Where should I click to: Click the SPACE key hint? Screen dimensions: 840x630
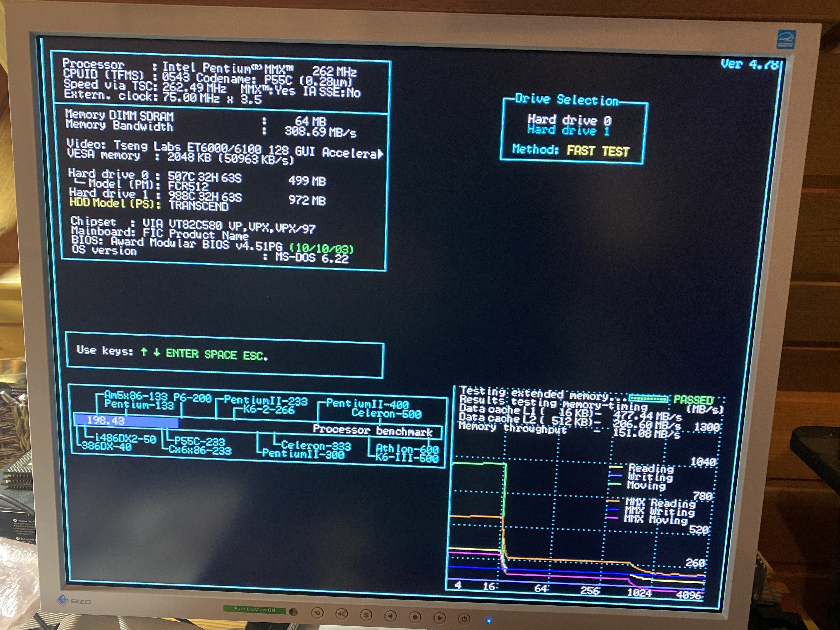[221, 355]
